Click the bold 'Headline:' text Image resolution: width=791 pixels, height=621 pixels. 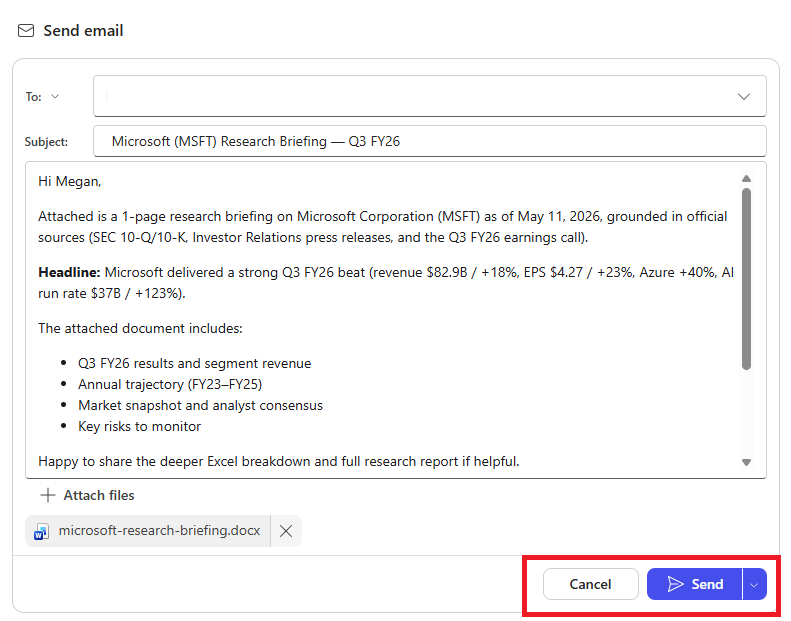(x=70, y=272)
